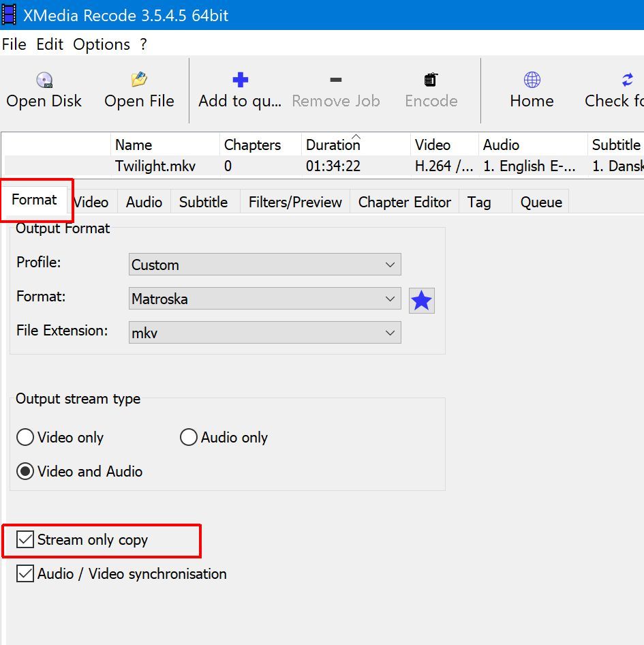
Task: Open the File Extension dropdown showing mkv
Action: [x=265, y=333]
